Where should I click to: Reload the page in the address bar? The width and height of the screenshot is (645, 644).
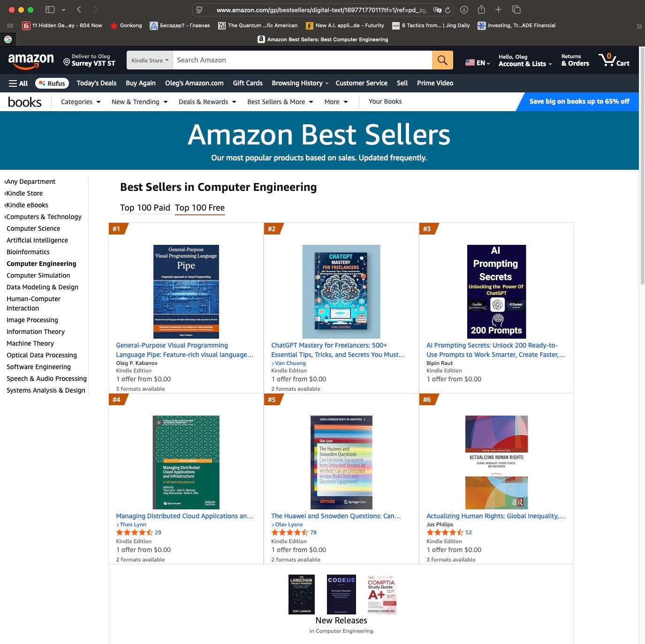[x=448, y=10]
